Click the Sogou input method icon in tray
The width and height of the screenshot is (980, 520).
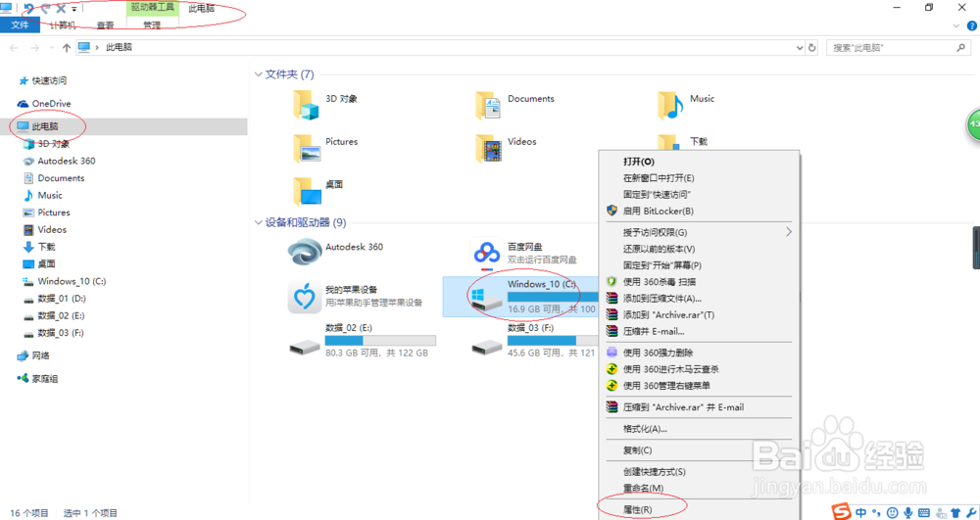tap(841, 512)
